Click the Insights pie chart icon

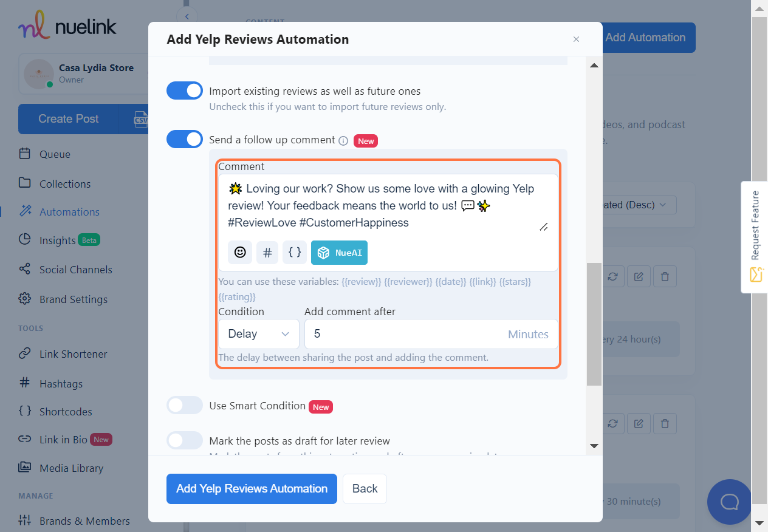25,240
